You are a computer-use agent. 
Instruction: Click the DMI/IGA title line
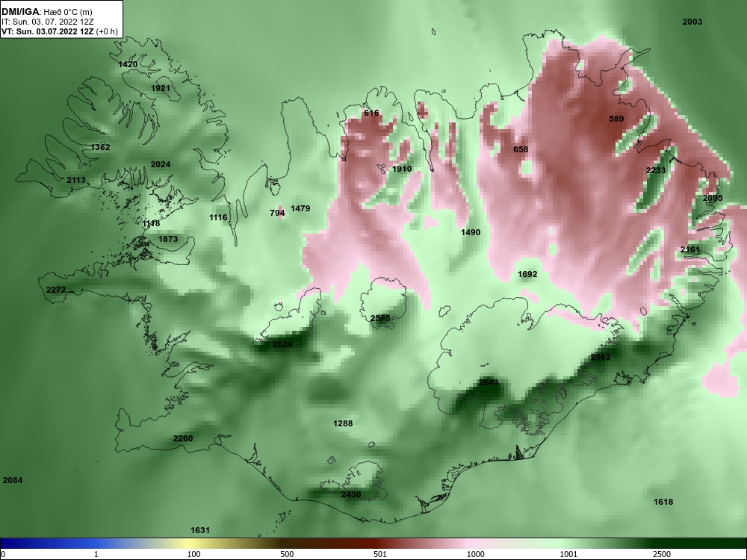[x=46, y=12]
